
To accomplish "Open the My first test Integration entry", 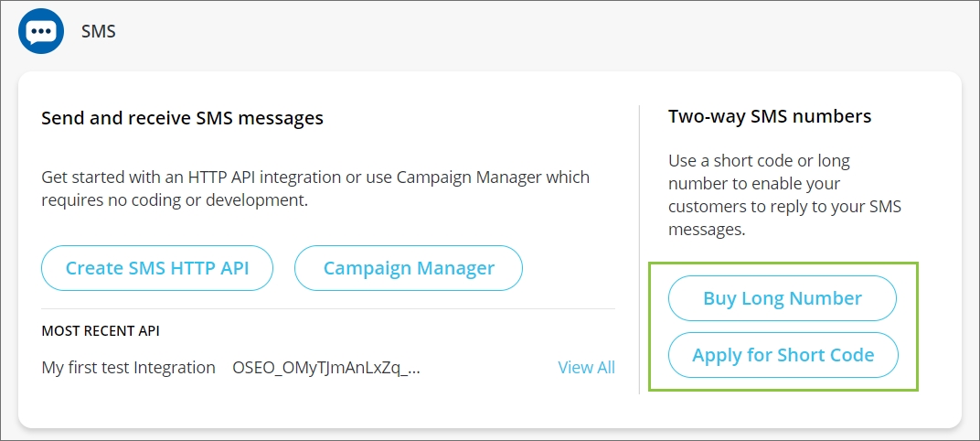I will tap(129, 368).
